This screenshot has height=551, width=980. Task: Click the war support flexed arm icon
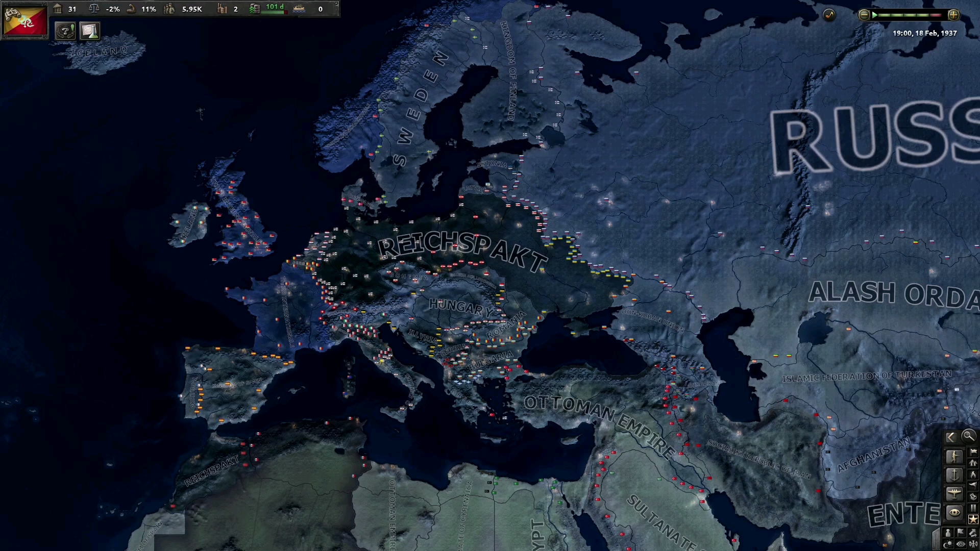(131, 9)
